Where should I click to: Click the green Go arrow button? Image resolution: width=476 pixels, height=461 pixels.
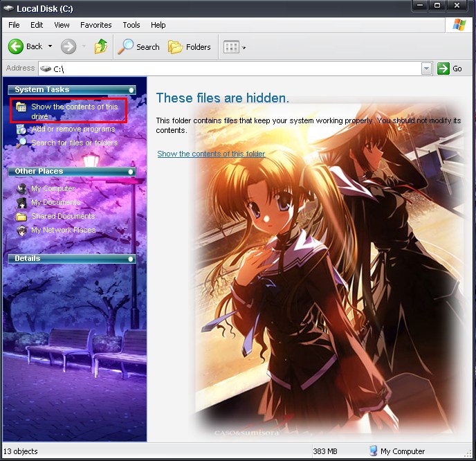(x=443, y=69)
